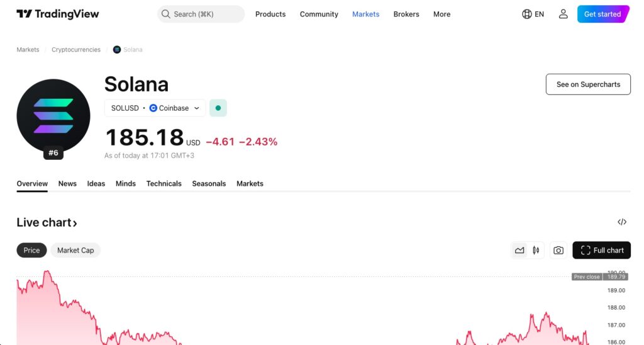This screenshot has height=345, width=644.
Task: Open the Community menu
Action: 319,14
